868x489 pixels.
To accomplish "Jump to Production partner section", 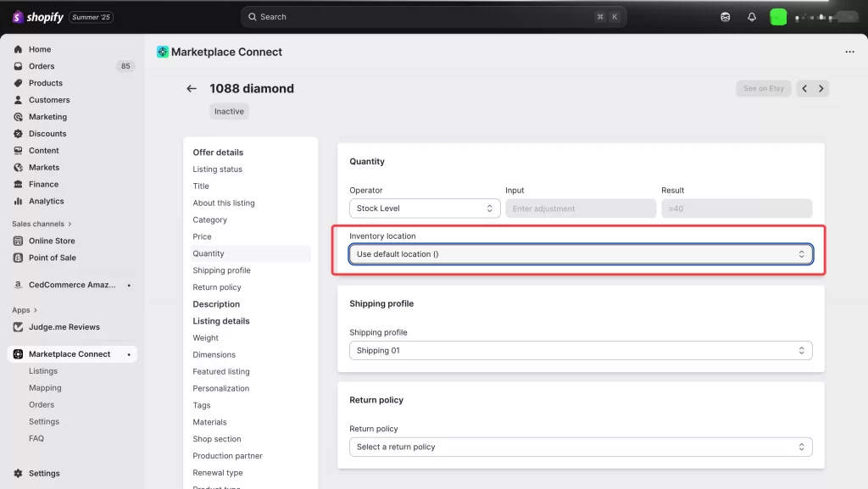I will (227, 456).
